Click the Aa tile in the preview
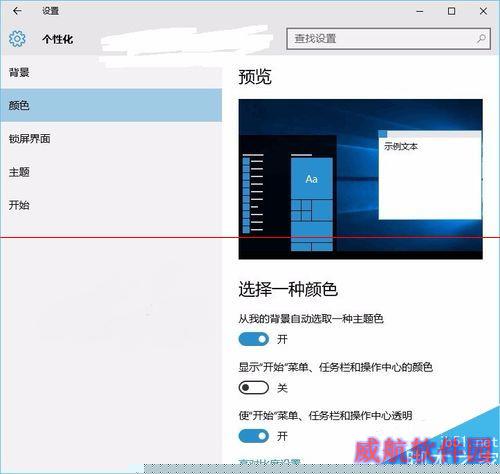The width and height of the screenshot is (500, 474). click(x=312, y=179)
